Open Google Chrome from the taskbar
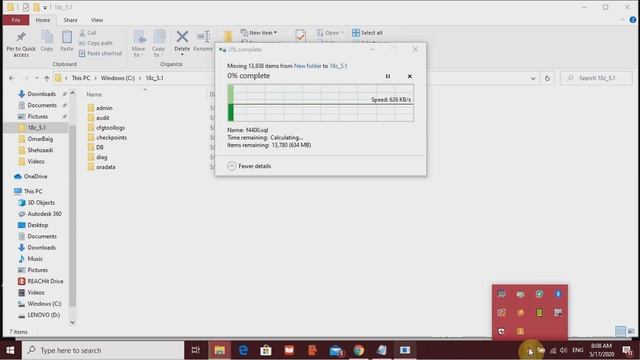The image size is (640, 360). pos(359,350)
